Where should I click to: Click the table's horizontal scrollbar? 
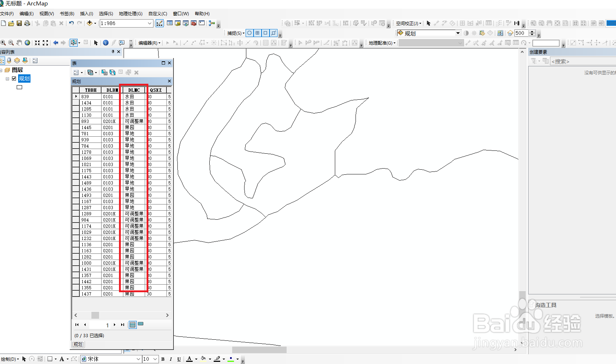tap(109, 315)
